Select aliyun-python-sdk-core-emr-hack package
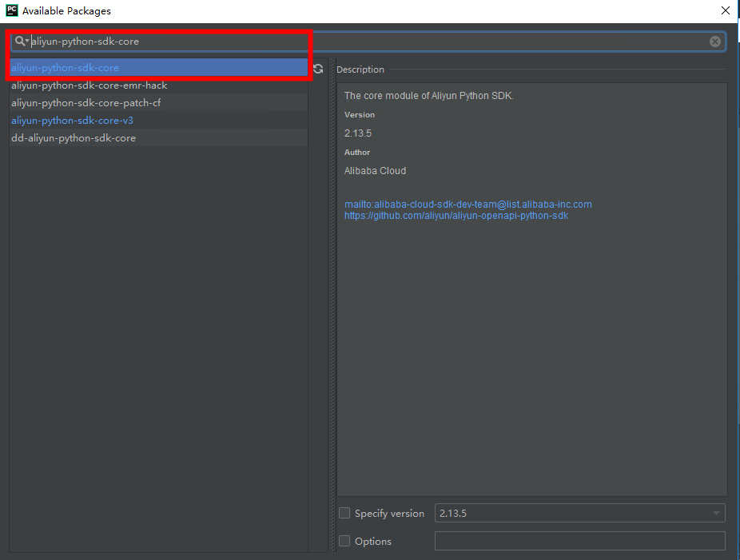This screenshot has height=560, width=740. pyautogui.click(x=158, y=85)
